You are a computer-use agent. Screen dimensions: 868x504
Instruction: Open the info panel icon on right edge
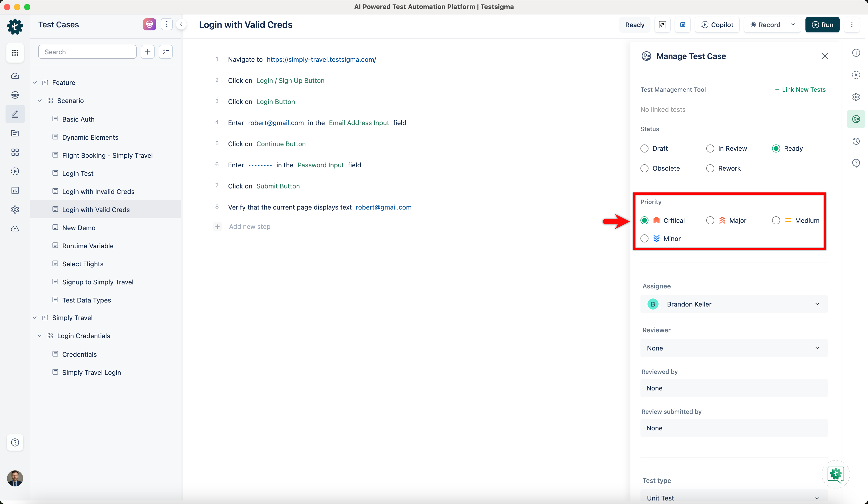point(856,52)
